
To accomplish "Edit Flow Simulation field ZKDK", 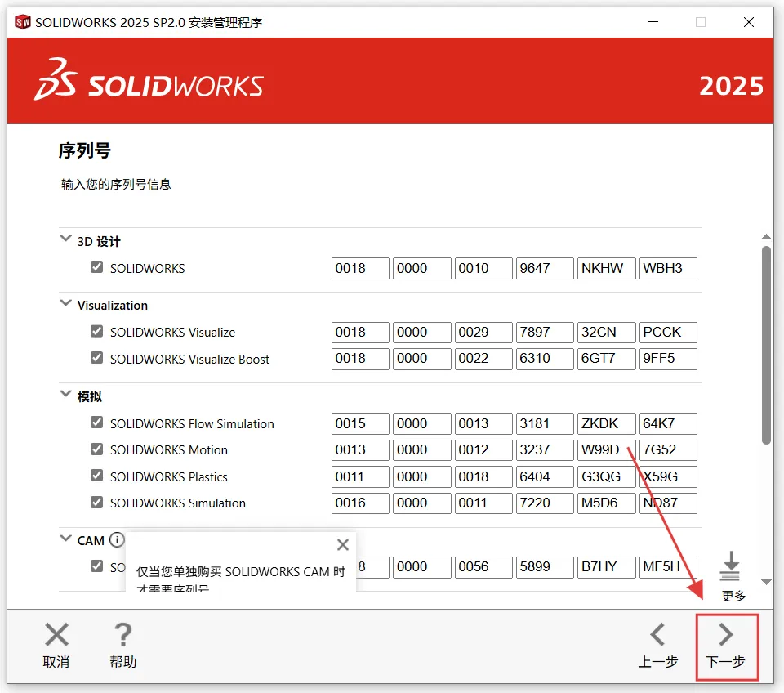I will click(607, 423).
